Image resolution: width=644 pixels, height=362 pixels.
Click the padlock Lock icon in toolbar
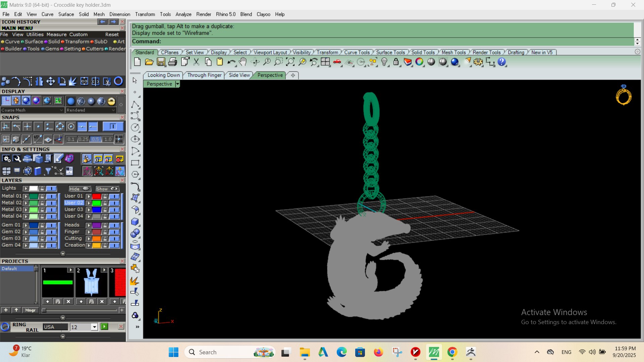point(396,62)
